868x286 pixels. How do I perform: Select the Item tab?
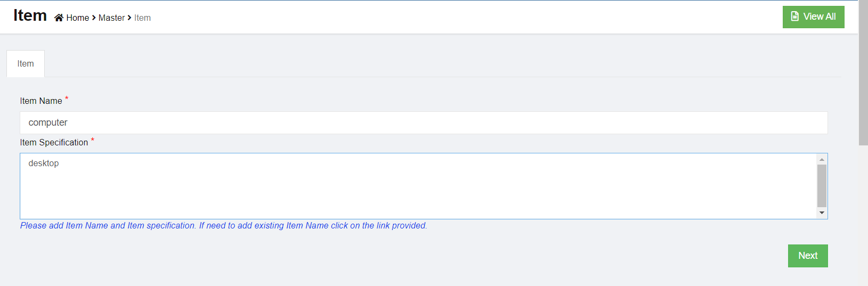tap(26, 64)
